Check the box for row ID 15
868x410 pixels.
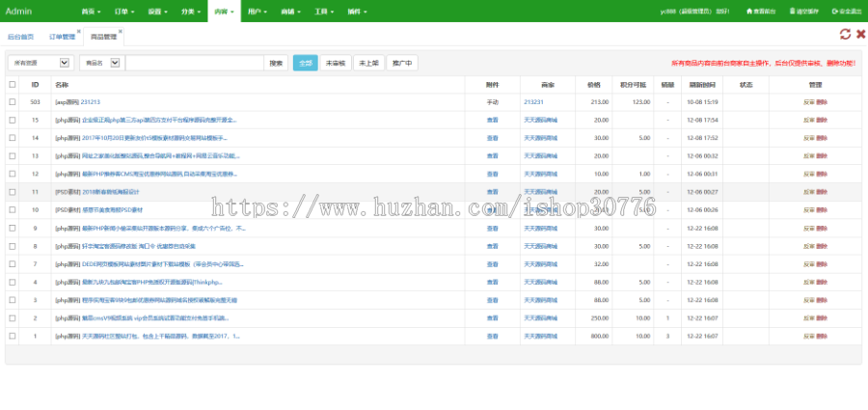[x=13, y=120]
